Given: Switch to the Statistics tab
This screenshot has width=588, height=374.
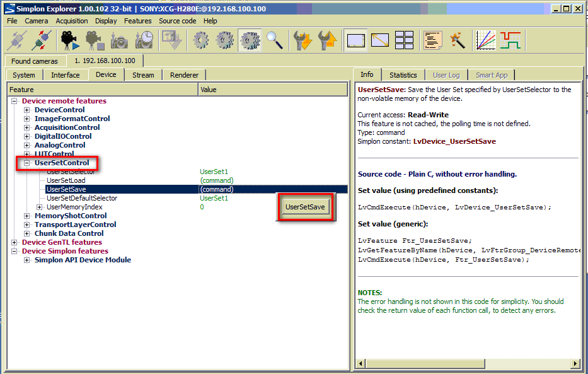Looking at the screenshot, I should coord(403,75).
